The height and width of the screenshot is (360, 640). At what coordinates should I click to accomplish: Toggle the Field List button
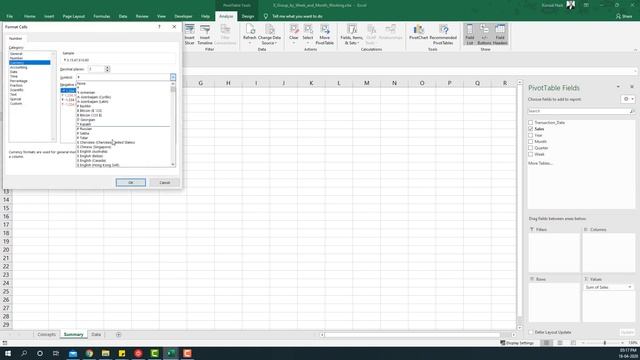coord(469,34)
